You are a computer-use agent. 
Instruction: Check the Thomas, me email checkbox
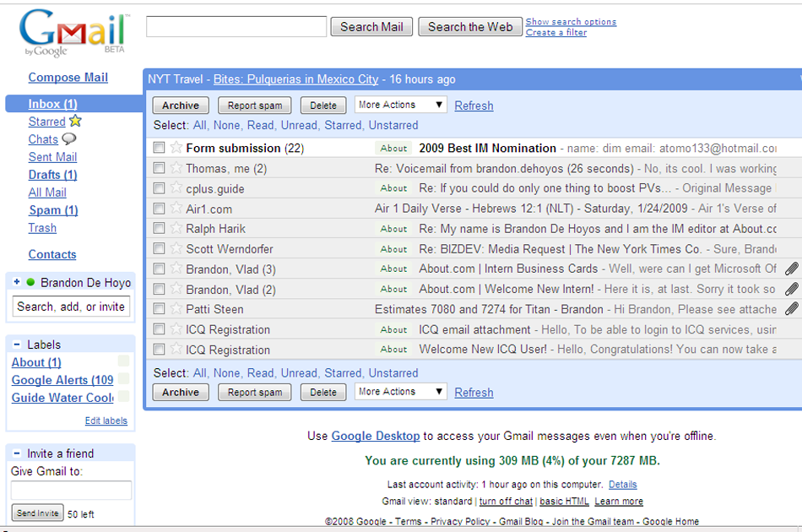coord(159,168)
